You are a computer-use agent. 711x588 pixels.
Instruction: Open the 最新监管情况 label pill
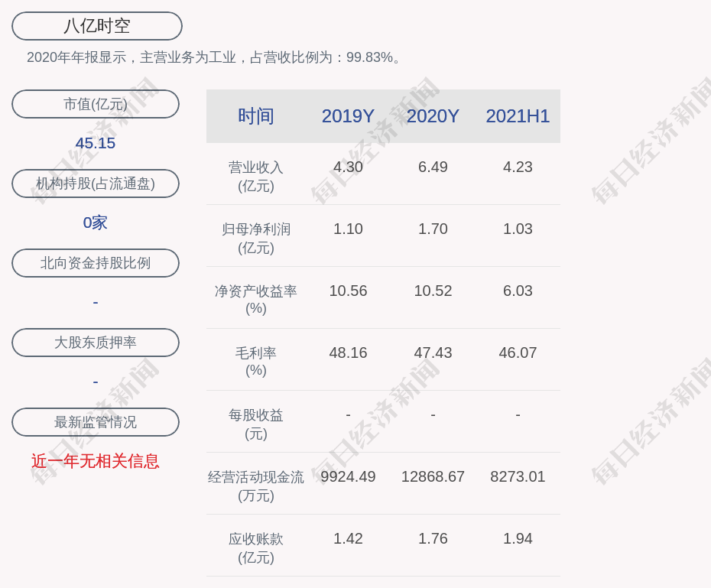[96, 422]
